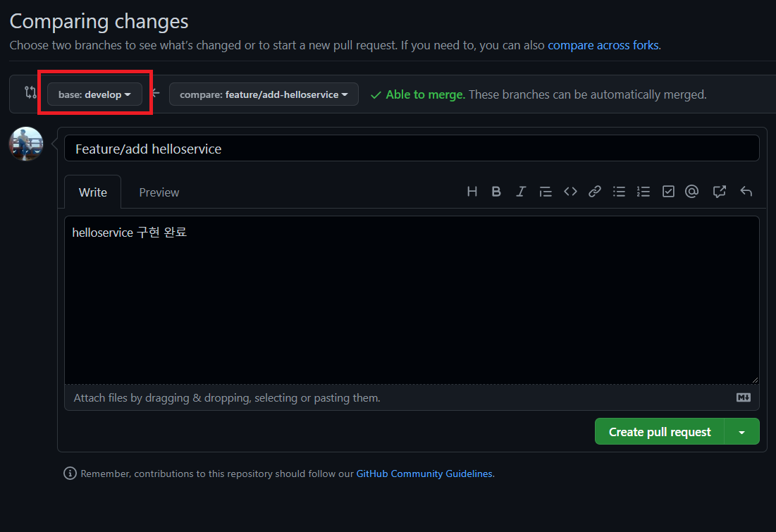Reference an issue or pull request
Image resolution: width=776 pixels, height=532 pixels.
pyautogui.click(x=719, y=192)
